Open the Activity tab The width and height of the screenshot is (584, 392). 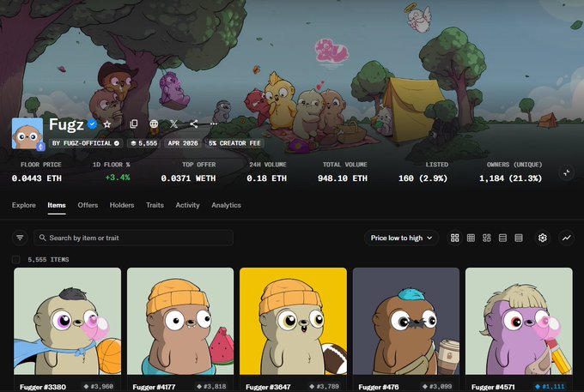click(x=188, y=205)
